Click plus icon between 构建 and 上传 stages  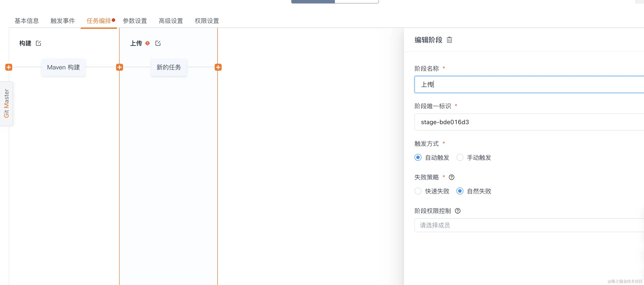tap(120, 67)
